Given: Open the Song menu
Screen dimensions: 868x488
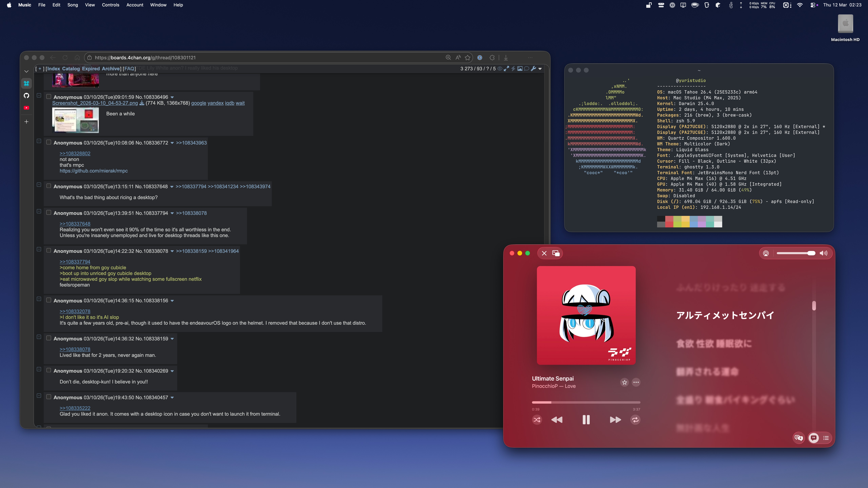Looking at the screenshot, I should pyautogui.click(x=72, y=5).
